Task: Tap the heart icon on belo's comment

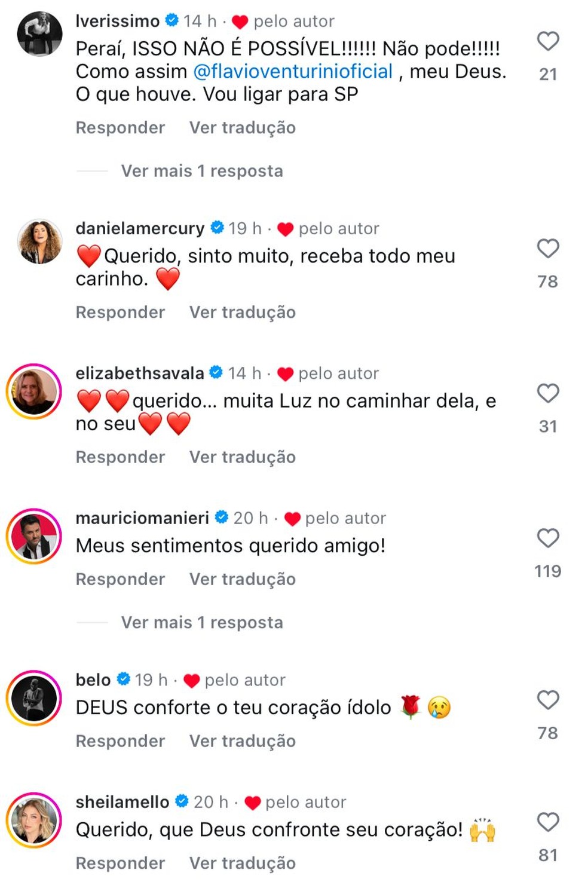Action: (547, 700)
